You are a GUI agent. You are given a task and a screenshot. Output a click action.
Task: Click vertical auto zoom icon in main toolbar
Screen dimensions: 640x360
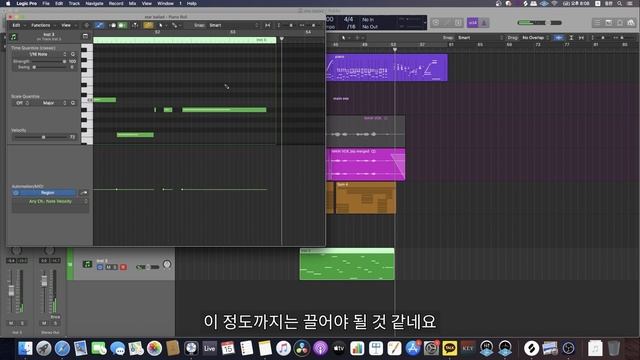(571, 38)
